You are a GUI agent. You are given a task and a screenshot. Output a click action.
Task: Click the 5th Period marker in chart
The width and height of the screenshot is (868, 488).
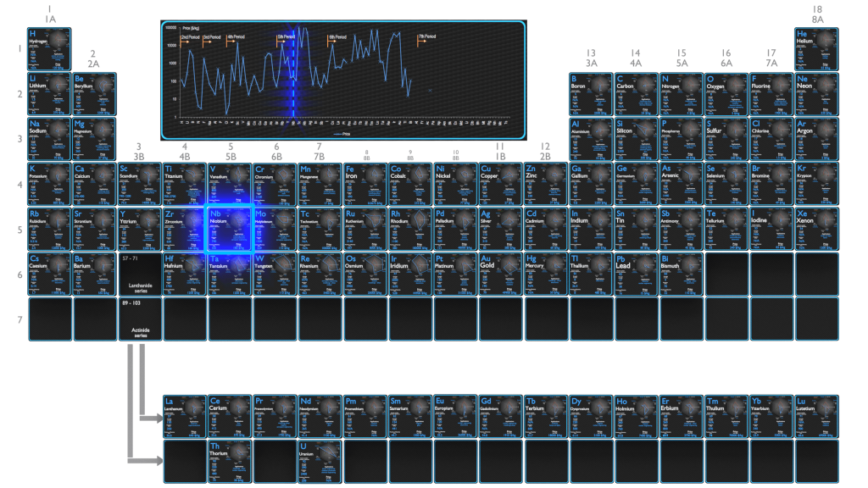[287, 37]
